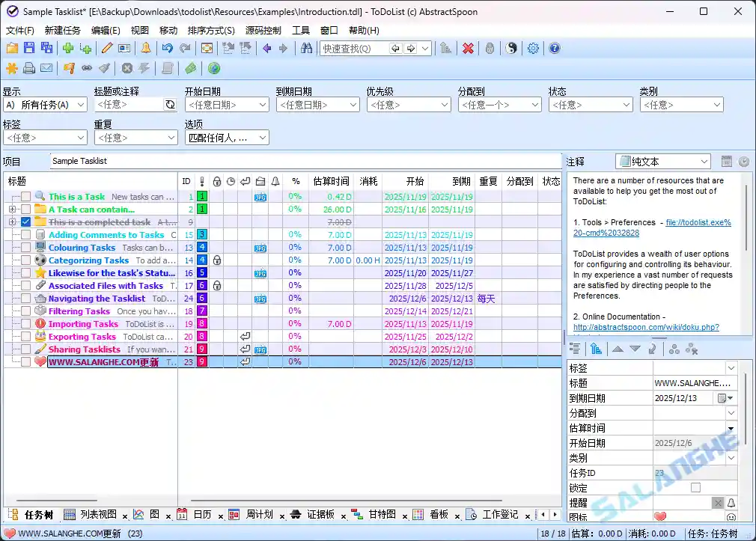
Task: Check off the Filtering Tasks task
Action: [25, 311]
